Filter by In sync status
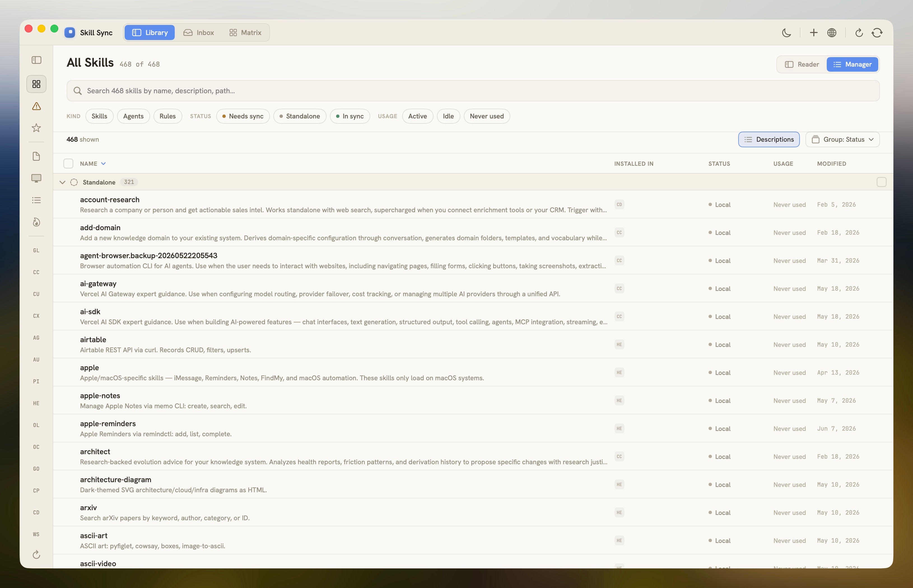 [x=350, y=116]
